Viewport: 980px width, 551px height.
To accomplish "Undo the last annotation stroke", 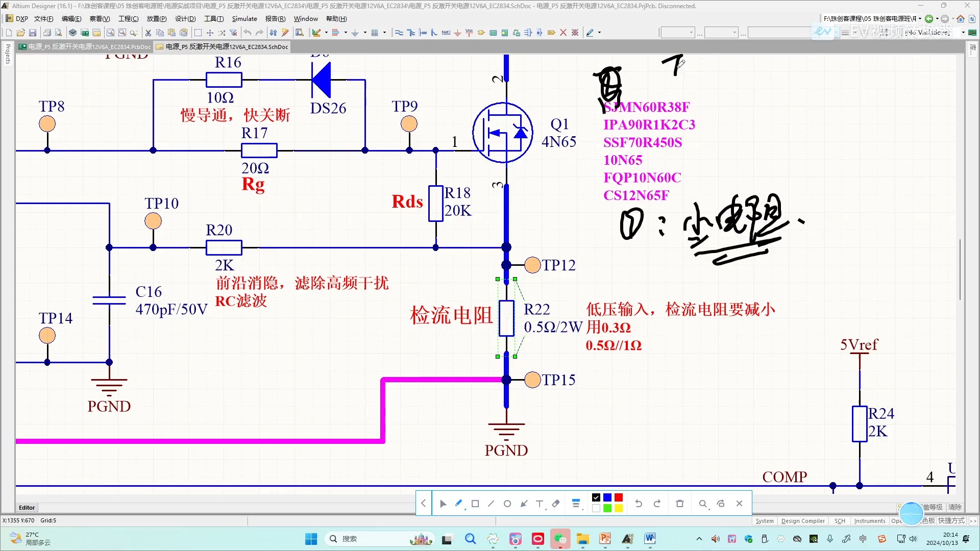I will (638, 504).
